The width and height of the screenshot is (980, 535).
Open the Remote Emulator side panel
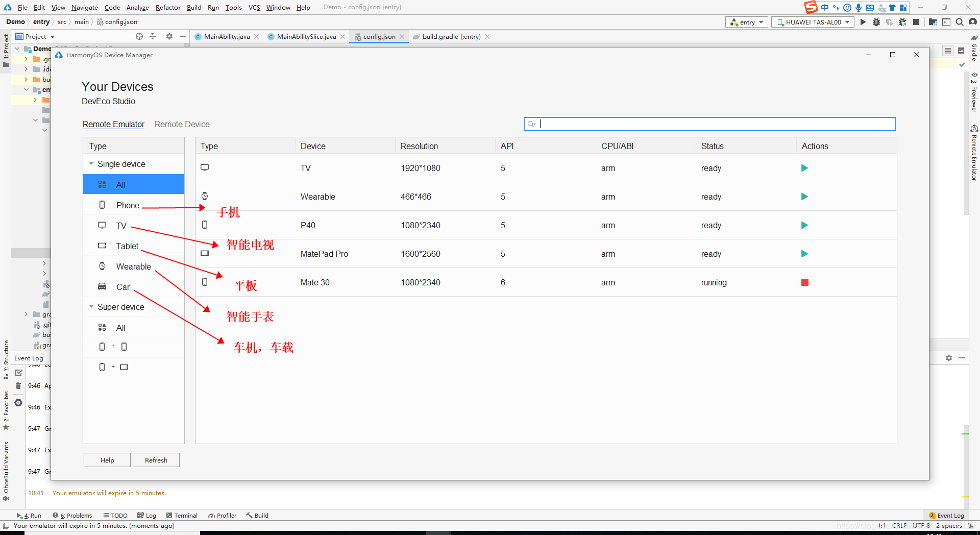[x=974, y=153]
